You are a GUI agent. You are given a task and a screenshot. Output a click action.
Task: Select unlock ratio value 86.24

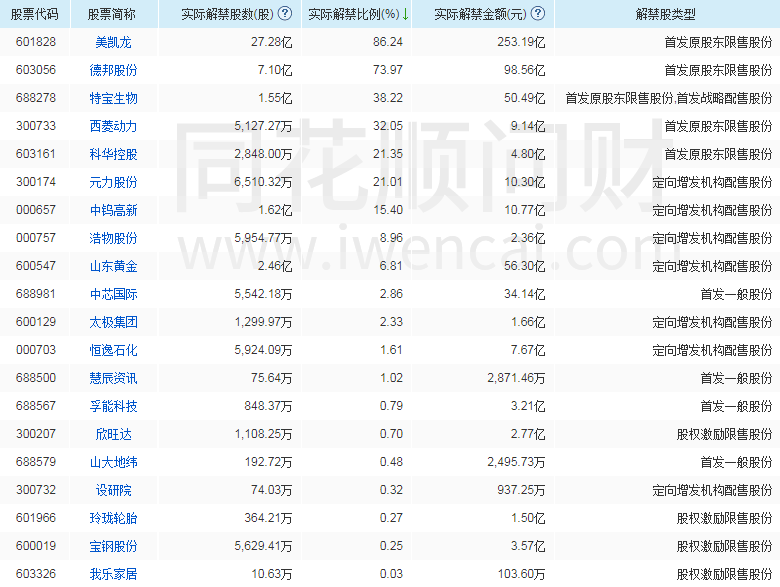coord(388,42)
